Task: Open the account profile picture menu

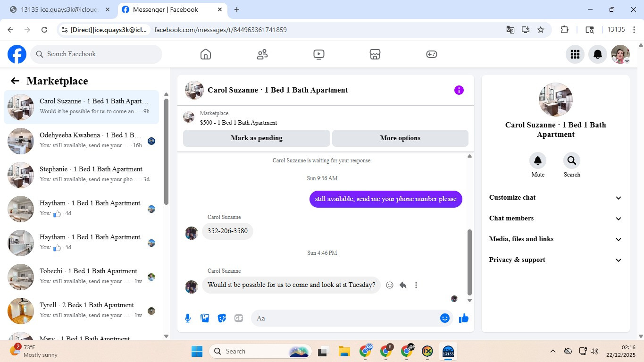Action: click(620, 54)
